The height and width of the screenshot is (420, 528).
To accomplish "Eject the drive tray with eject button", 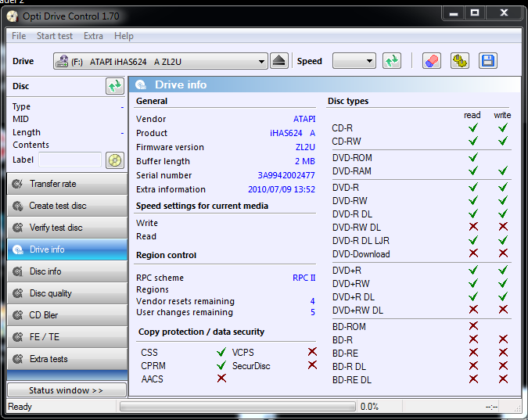I will coord(278,61).
